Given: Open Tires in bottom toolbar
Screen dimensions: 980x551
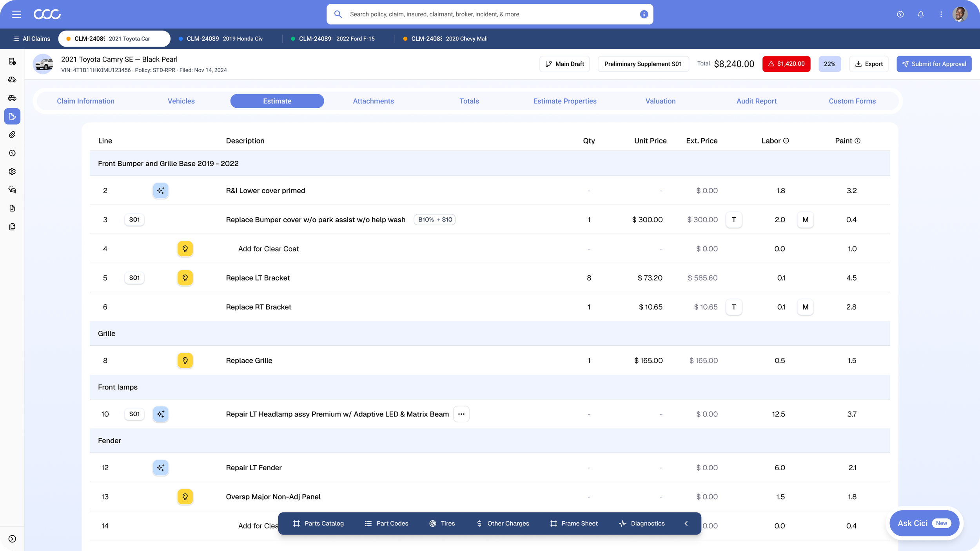Looking at the screenshot, I should point(442,524).
